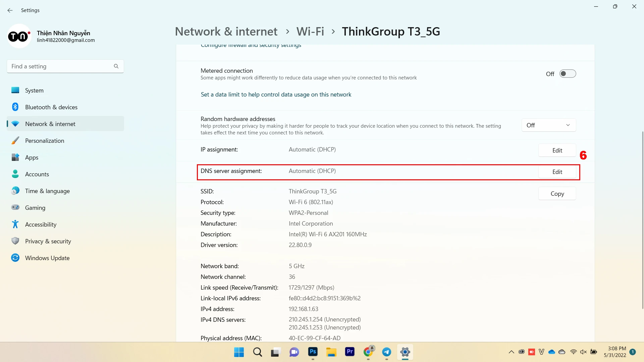Click the muted volume tray icon
644x362 pixels.
(584, 352)
